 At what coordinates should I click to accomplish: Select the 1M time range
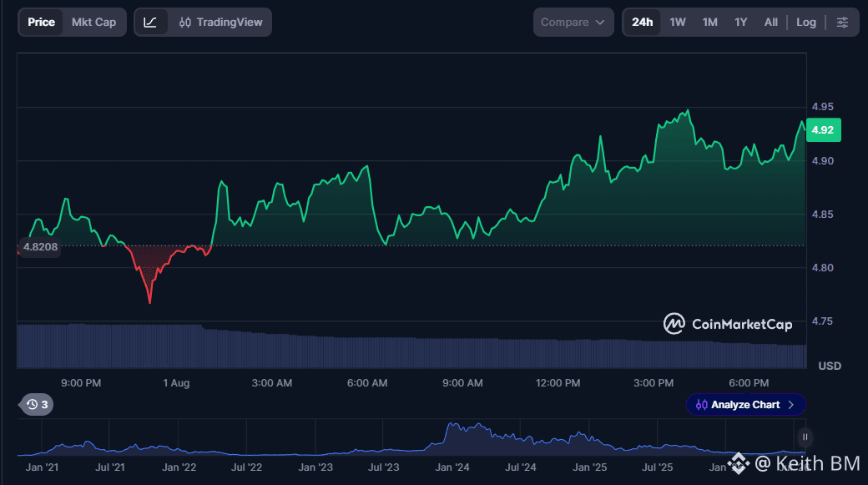(x=709, y=23)
